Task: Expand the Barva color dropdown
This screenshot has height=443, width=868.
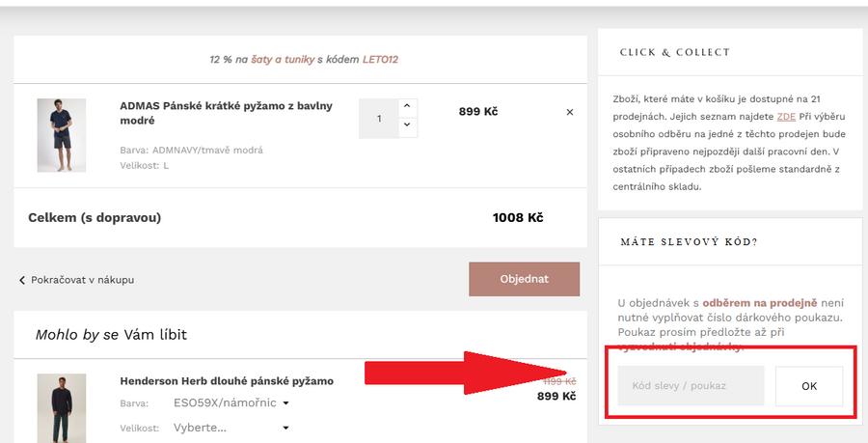Action: tap(231, 403)
